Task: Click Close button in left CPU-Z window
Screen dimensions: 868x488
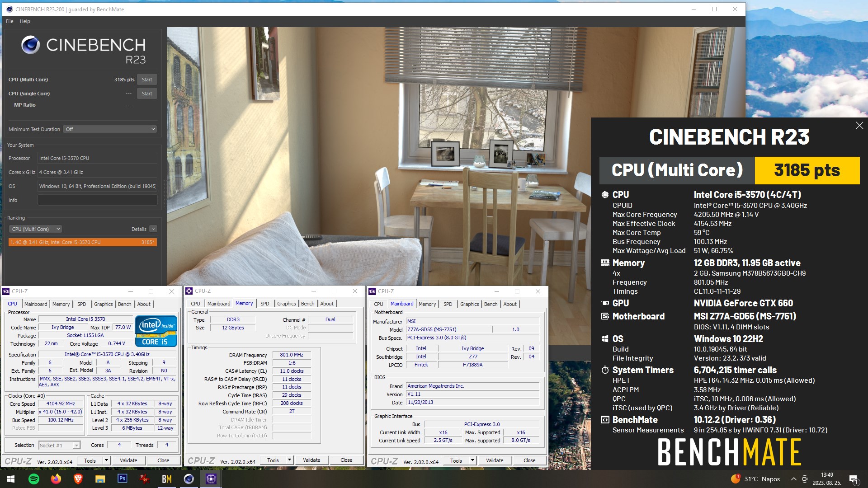Action: [163, 461]
